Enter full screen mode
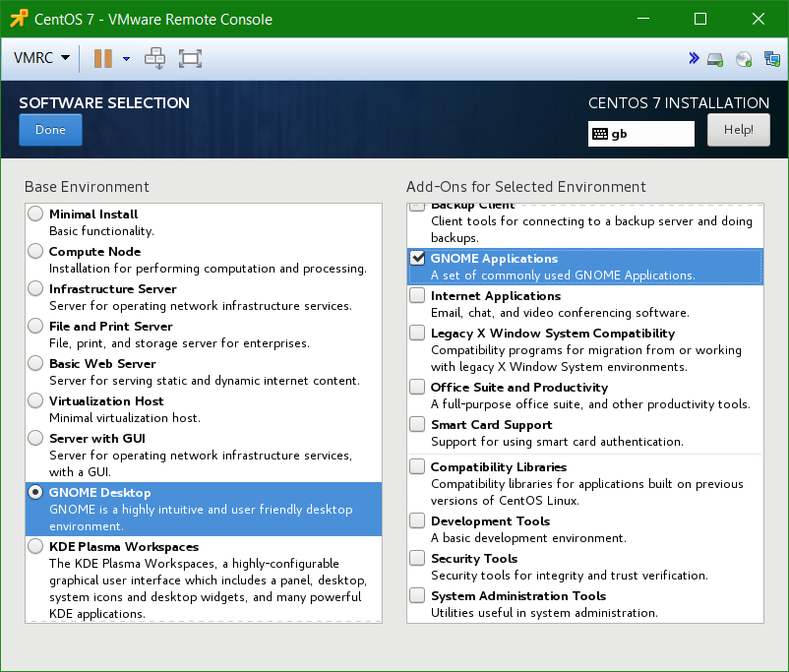 [x=190, y=58]
